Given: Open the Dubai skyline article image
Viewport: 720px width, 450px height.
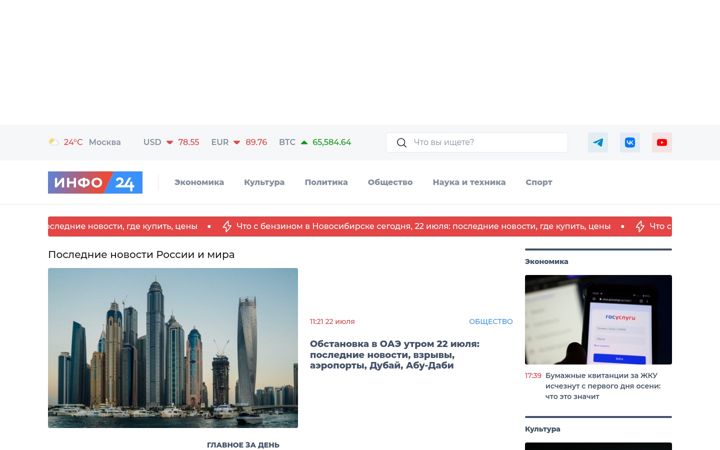Looking at the screenshot, I should 173,348.
